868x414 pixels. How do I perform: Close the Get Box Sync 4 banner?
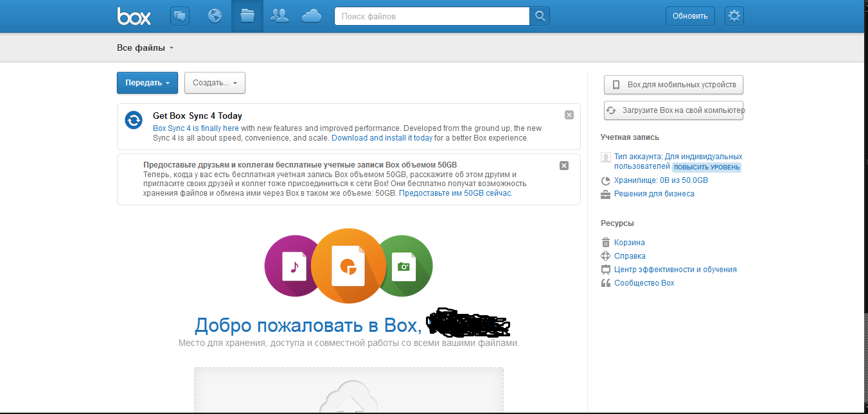(569, 115)
